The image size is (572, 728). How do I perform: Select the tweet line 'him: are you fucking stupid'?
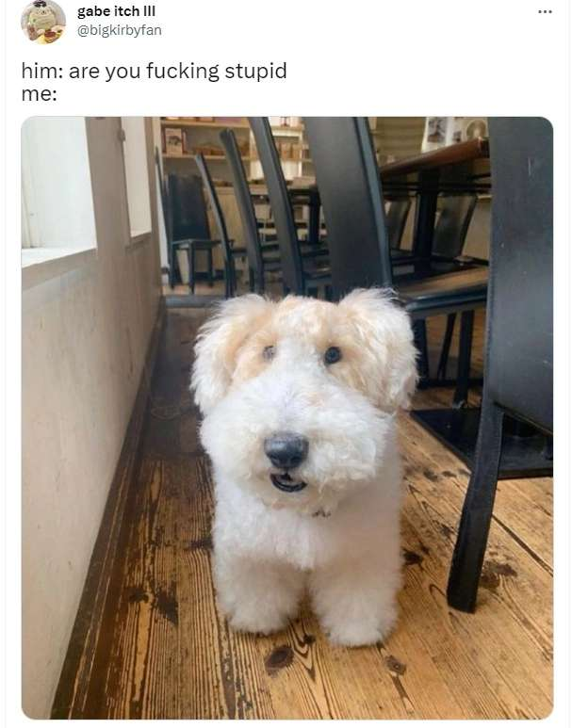(155, 71)
